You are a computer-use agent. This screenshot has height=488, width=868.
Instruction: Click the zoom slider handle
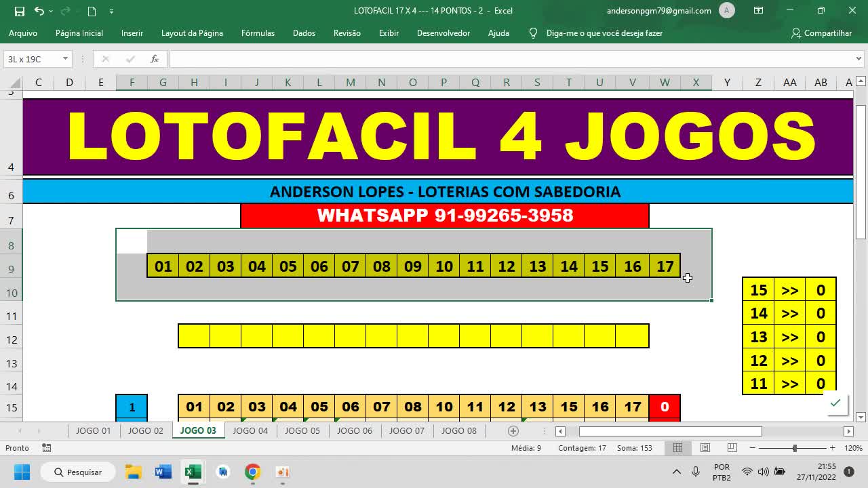pos(795,448)
